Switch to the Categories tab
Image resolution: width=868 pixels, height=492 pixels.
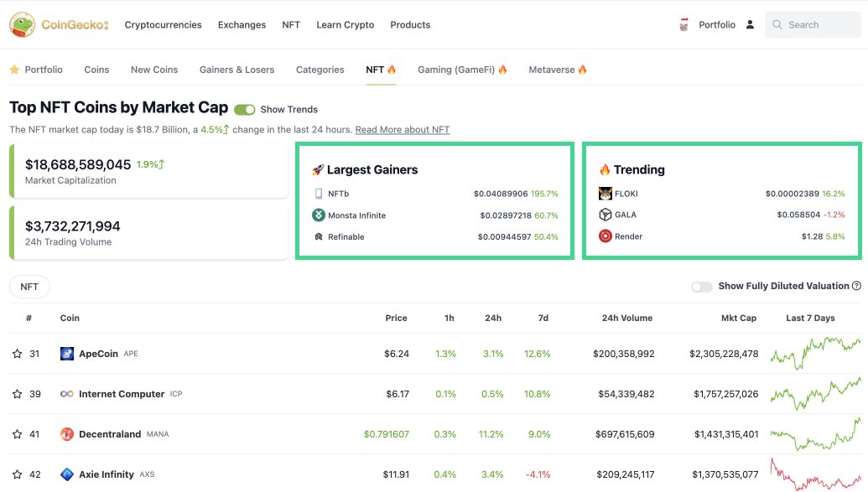click(320, 70)
